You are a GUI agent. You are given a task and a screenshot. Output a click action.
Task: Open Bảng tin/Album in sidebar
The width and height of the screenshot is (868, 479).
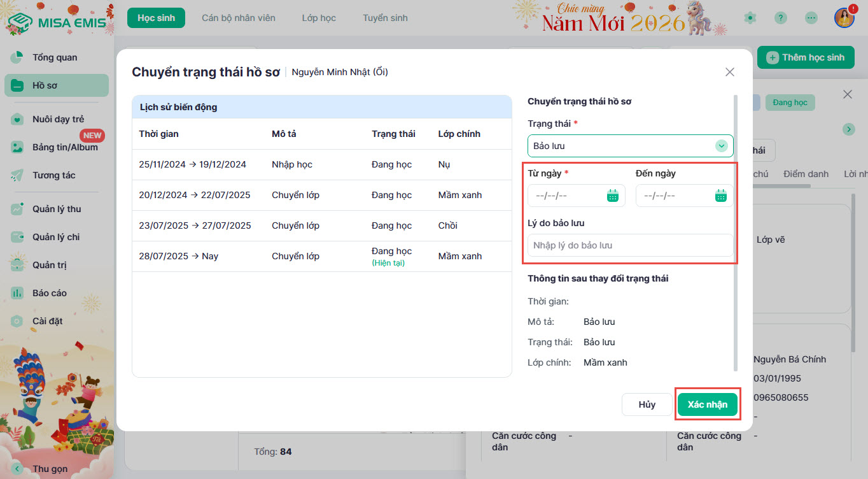pos(65,147)
